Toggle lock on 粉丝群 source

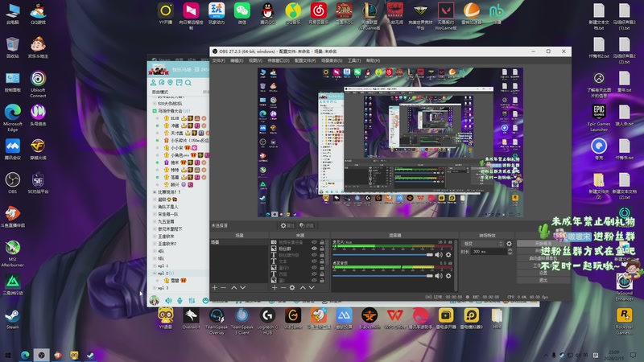[322, 249]
